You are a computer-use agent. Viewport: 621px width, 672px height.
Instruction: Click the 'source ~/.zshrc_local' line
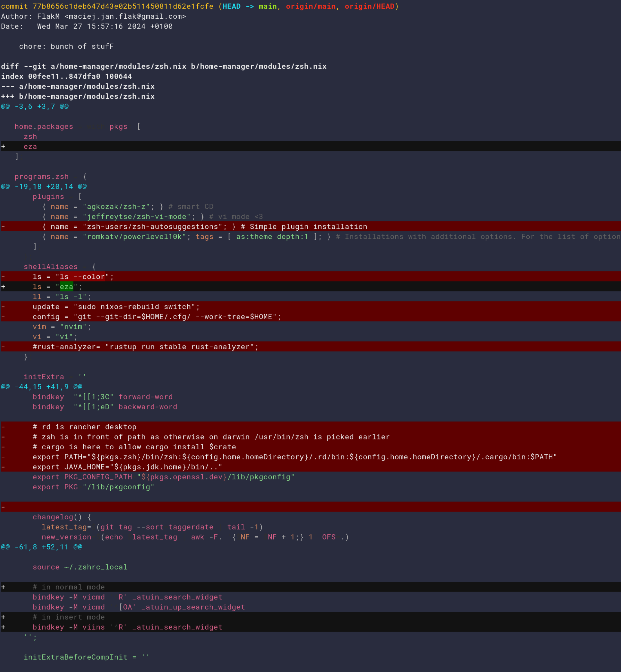coord(80,567)
